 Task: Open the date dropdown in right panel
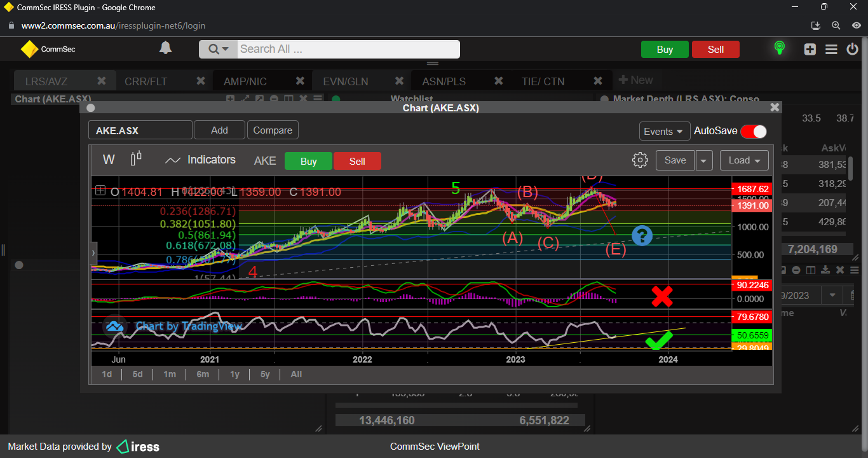pyautogui.click(x=831, y=295)
